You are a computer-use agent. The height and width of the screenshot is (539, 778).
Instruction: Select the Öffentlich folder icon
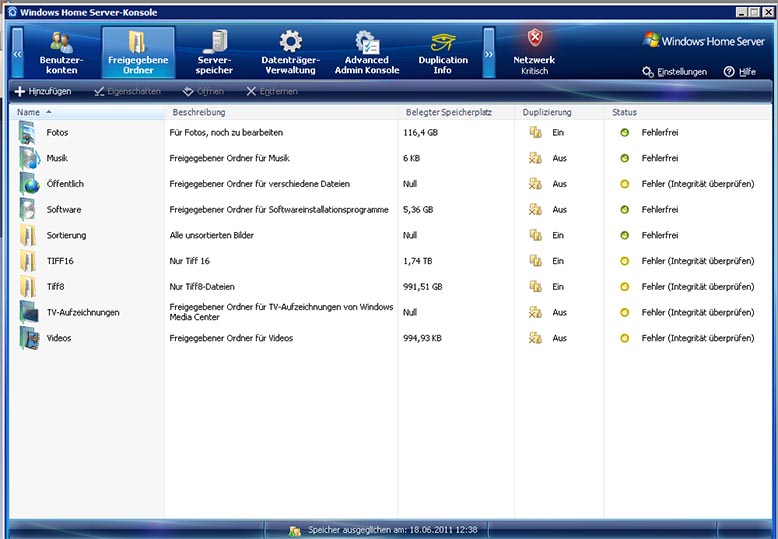click(29, 184)
